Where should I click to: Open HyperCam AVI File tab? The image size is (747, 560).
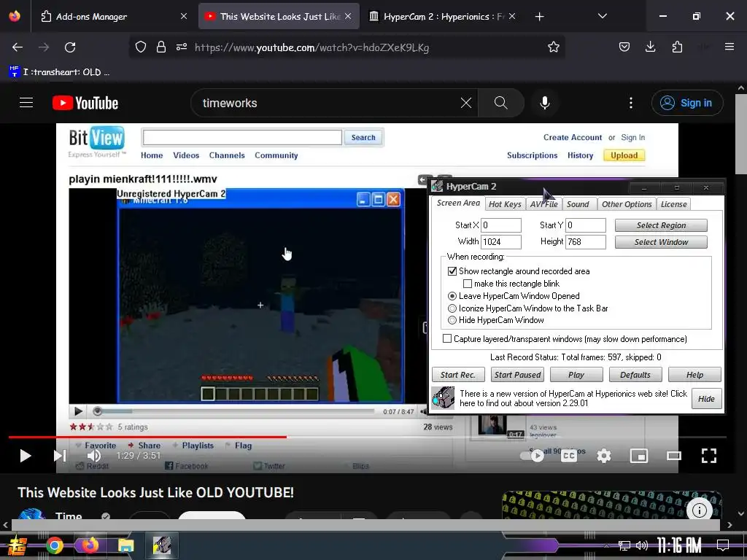pyautogui.click(x=543, y=204)
